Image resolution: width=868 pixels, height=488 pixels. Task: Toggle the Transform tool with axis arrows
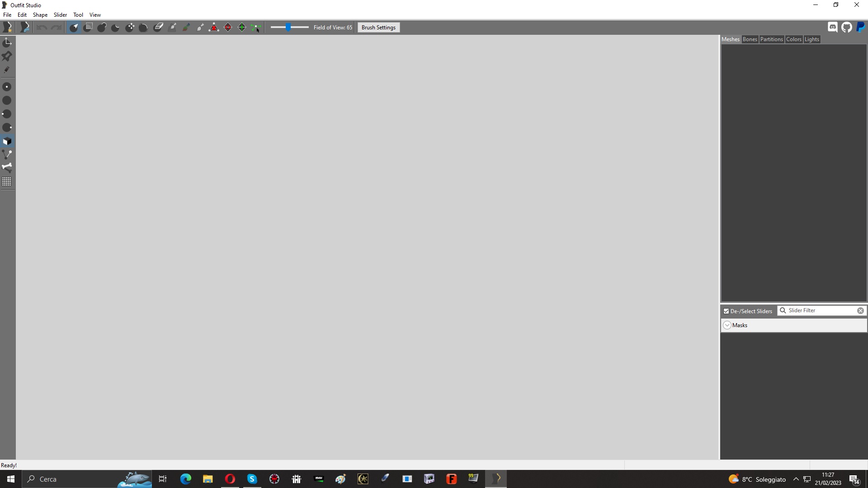(x=7, y=42)
